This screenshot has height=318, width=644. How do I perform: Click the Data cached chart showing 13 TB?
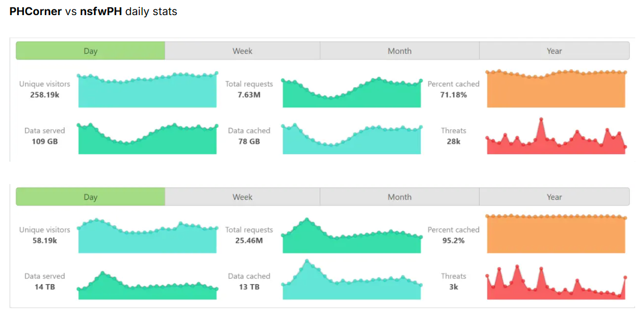coord(352,279)
